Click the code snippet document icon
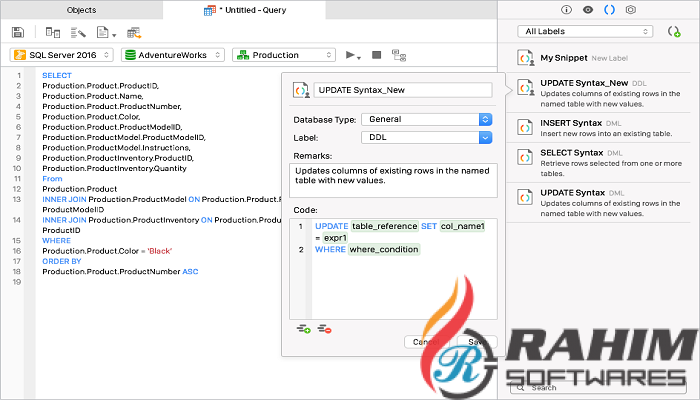The image size is (700, 400). click(x=103, y=32)
